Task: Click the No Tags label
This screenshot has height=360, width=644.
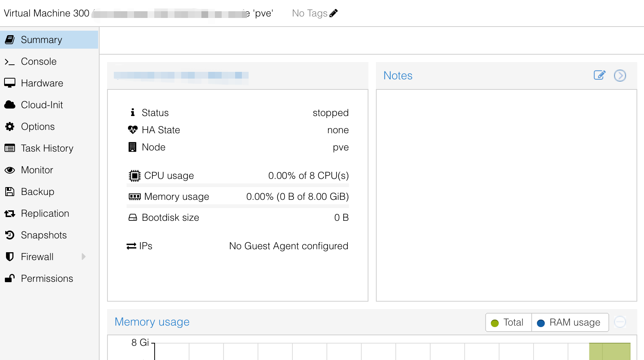Action: (x=309, y=13)
